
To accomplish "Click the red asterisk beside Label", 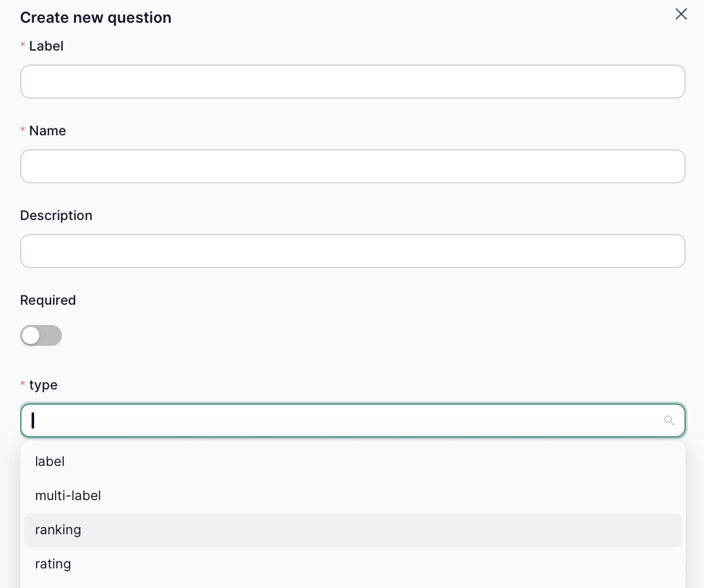I will click(23, 46).
